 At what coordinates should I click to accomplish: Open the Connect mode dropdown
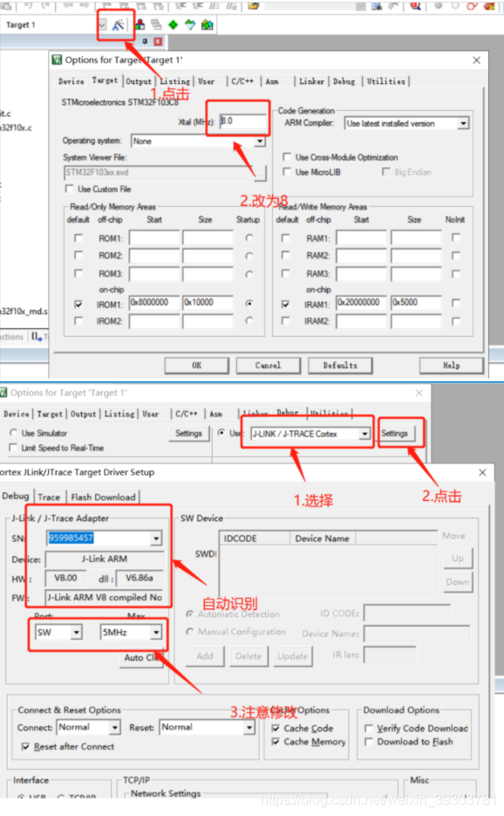tap(115, 727)
